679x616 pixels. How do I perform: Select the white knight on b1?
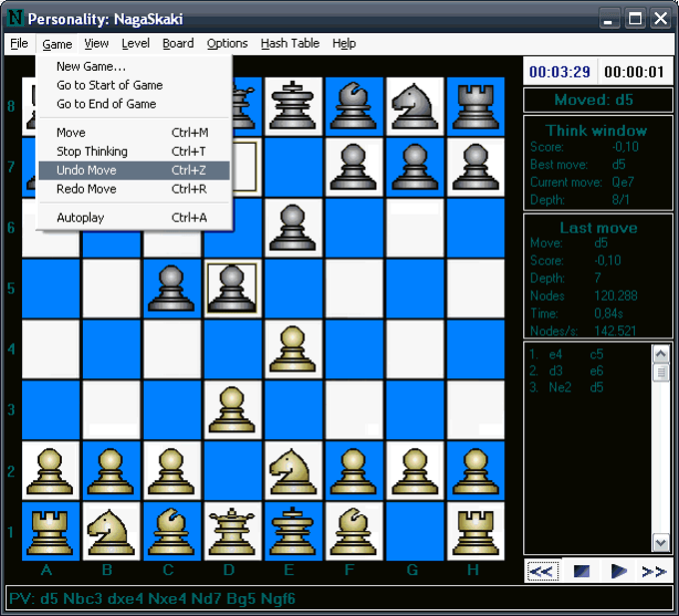pyautogui.click(x=111, y=531)
